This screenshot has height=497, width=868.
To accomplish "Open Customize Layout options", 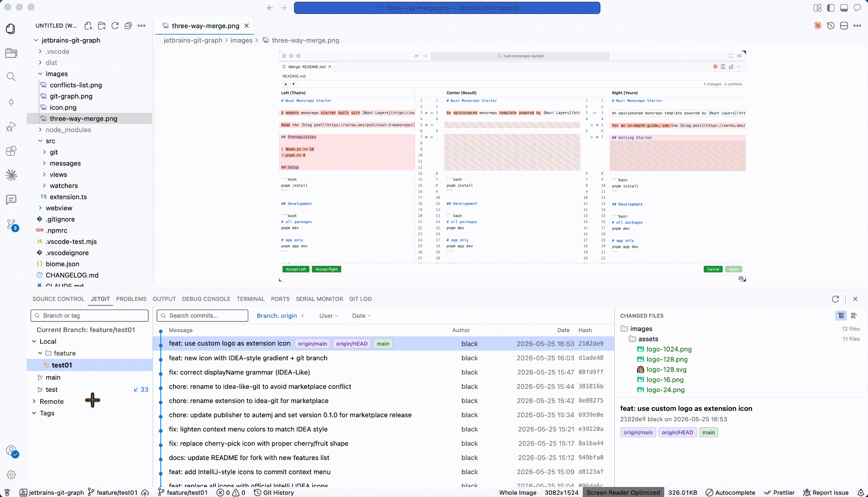I will [817, 8].
